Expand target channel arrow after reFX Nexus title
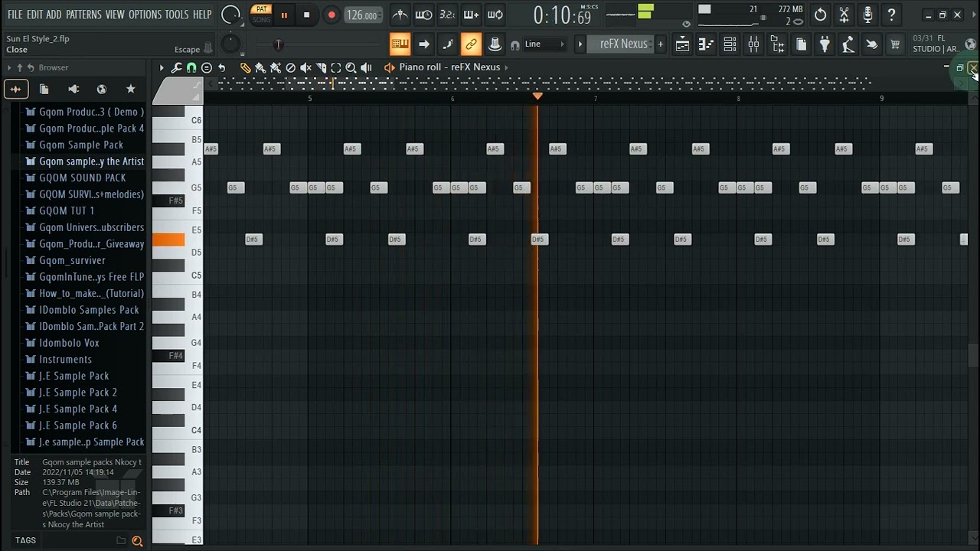 [506, 67]
